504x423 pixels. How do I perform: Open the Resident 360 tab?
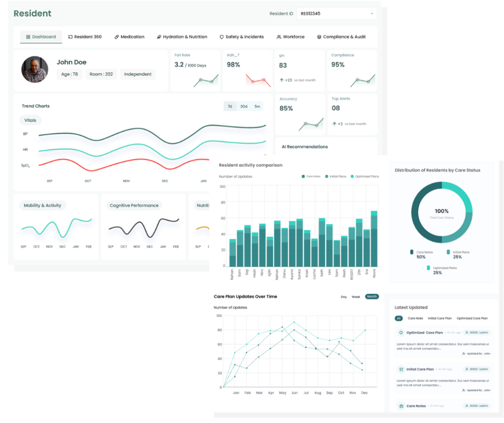click(x=85, y=37)
